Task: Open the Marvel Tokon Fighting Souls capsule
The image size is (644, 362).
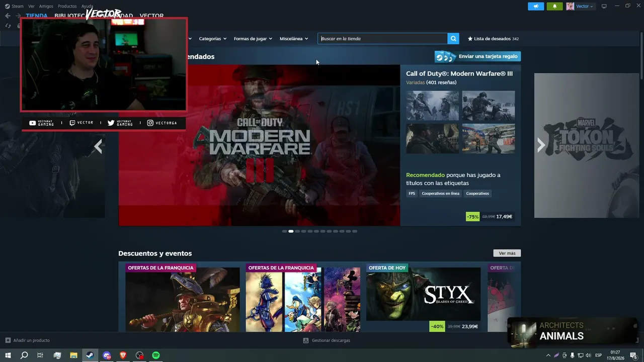Action: (x=587, y=145)
